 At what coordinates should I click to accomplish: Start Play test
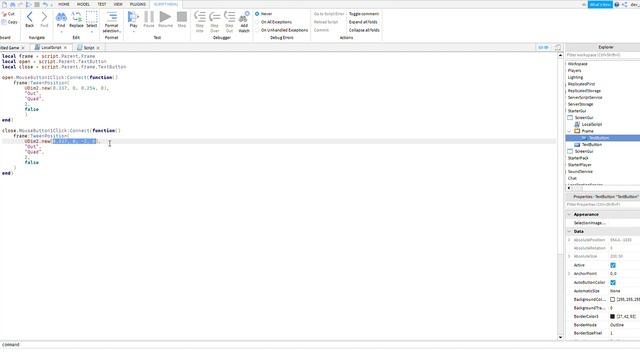click(133, 17)
